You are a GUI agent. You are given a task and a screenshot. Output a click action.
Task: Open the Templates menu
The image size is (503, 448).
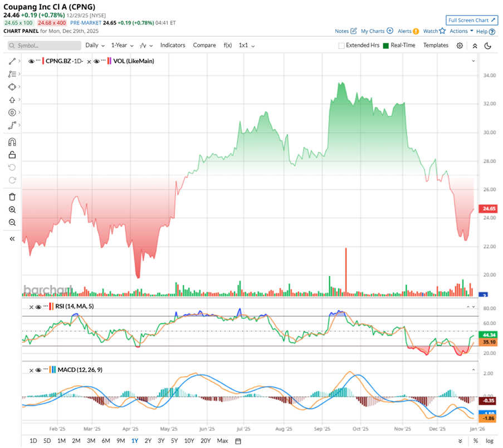pos(436,46)
